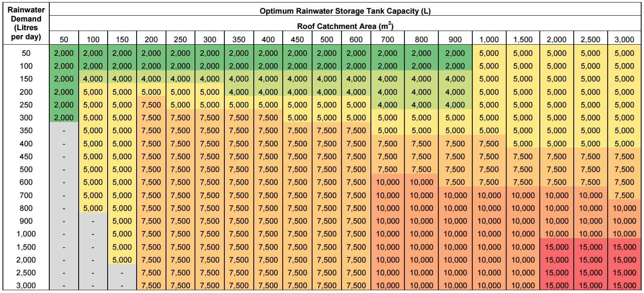This screenshot has height=293, width=644.
Task: Select the 1,000 roof area column header
Action: pyautogui.click(x=490, y=40)
